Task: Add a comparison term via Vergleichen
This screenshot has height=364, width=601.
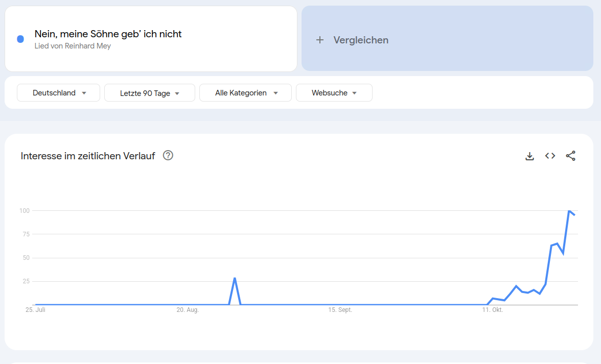Action: (361, 40)
